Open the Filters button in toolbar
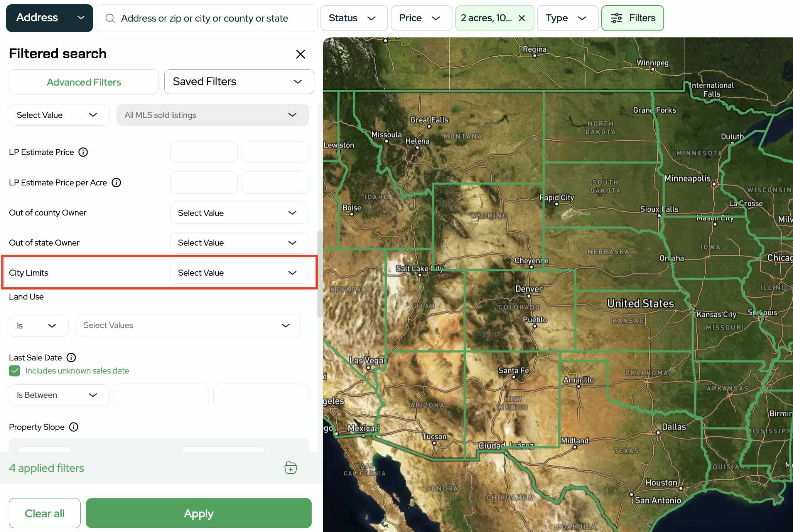The width and height of the screenshot is (793, 532). coord(632,18)
